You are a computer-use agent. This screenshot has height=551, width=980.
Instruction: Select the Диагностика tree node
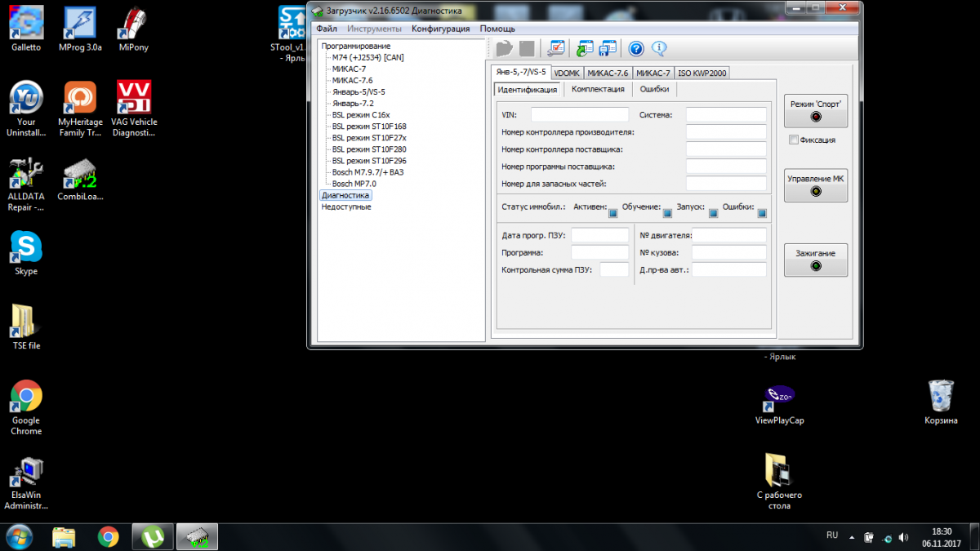pyautogui.click(x=345, y=195)
